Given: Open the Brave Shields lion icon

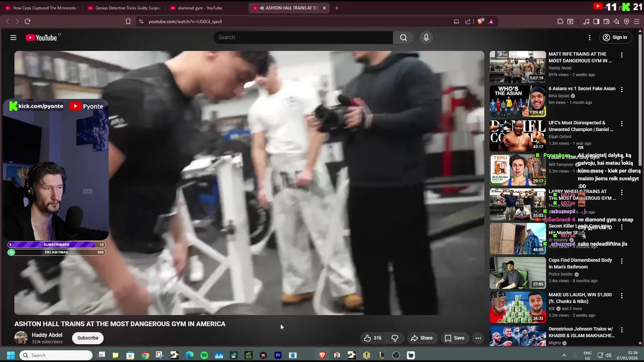Looking at the screenshot, I should [x=480, y=22].
